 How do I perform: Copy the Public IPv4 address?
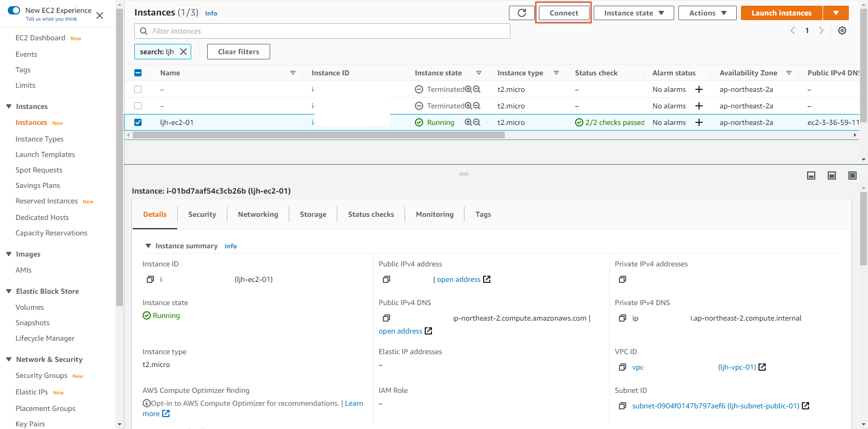386,279
